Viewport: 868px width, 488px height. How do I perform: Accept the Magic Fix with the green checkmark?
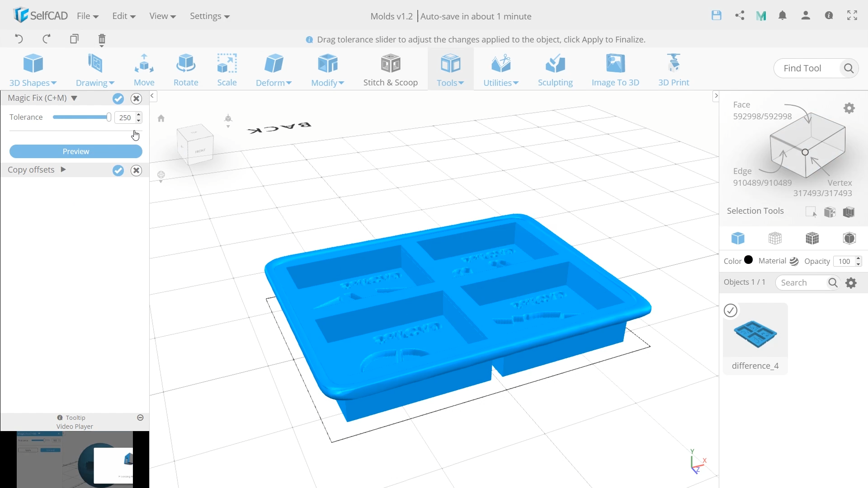pyautogui.click(x=118, y=99)
